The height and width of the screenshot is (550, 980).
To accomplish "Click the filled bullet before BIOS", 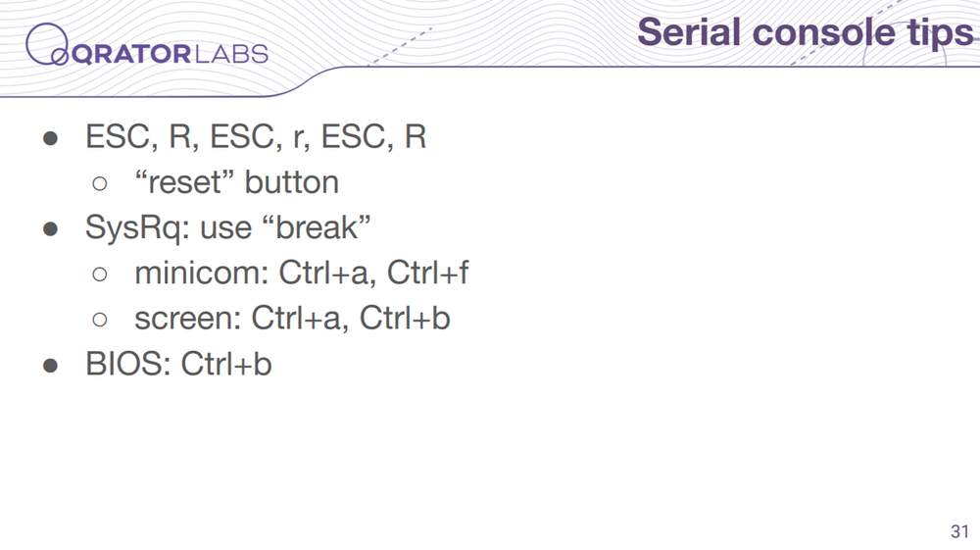I will (51, 365).
